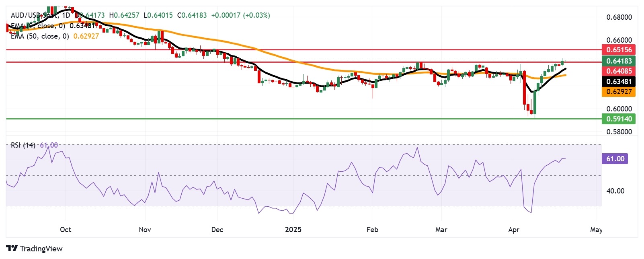Click the red 0.65156 price label
Viewport: 644px width, 259px height.
click(x=619, y=50)
